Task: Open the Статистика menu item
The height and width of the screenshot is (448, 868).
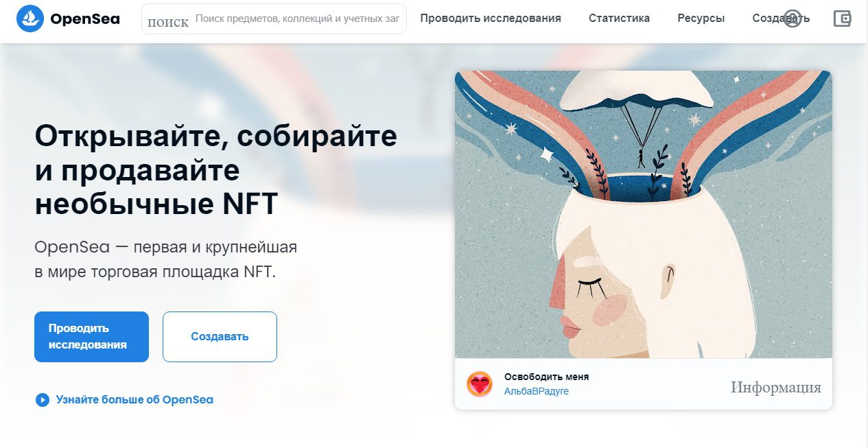Action: 619,19
